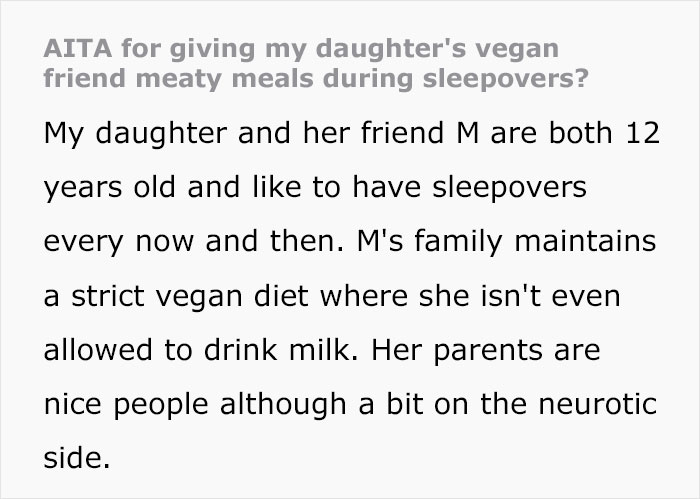Image resolution: width=700 pixels, height=499 pixels.
Task: Open the AITA post title heading
Action: pos(316,63)
